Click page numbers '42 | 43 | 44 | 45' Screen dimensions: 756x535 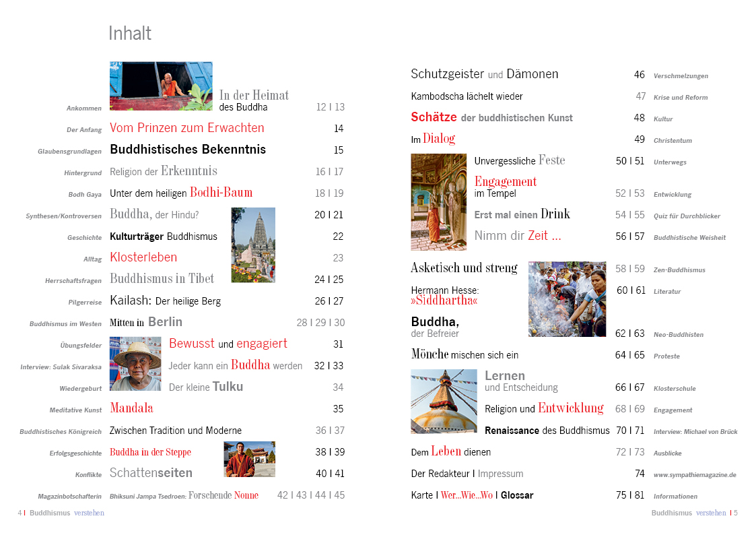click(311, 495)
